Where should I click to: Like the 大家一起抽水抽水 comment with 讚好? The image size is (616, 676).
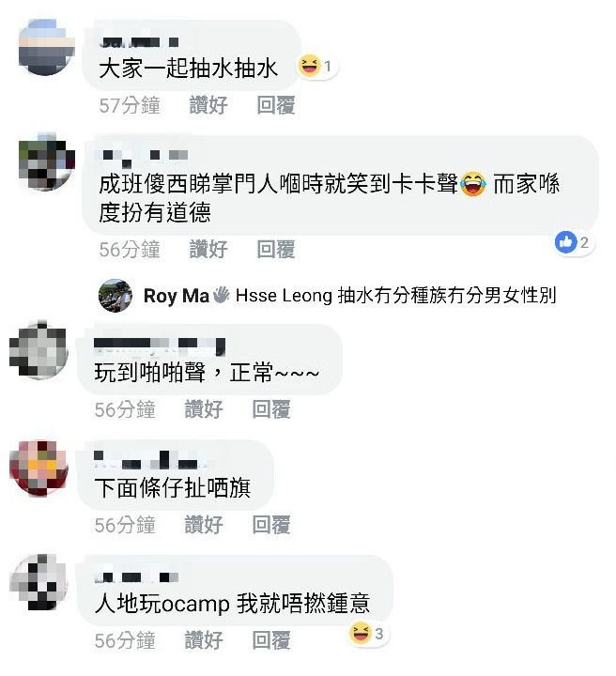(208, 105)
